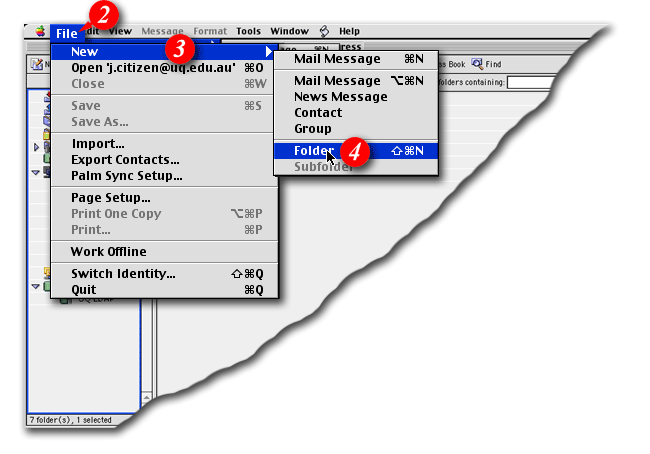Viewport: 650px width, 454px height.
Task: Choose Switch Identity... from File menu
Action: click(x=123, y=273)
